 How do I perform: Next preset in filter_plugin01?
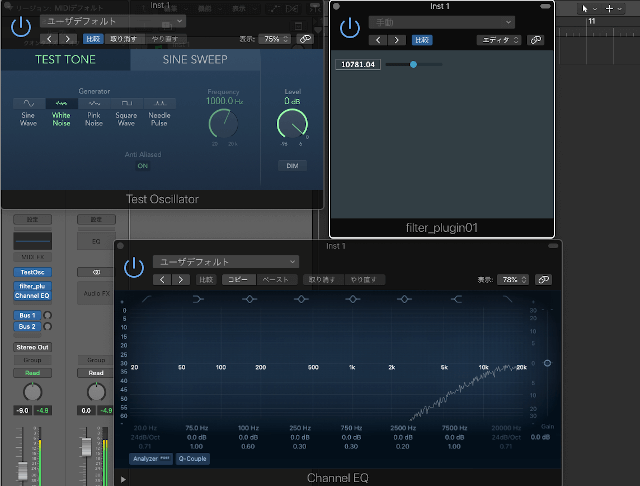[x=396, y=40]
